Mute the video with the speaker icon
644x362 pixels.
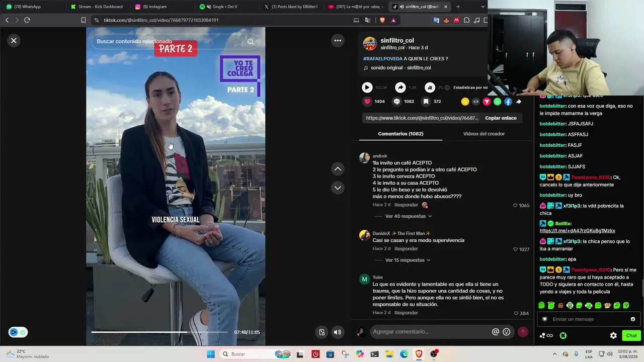tap(338, 332)
